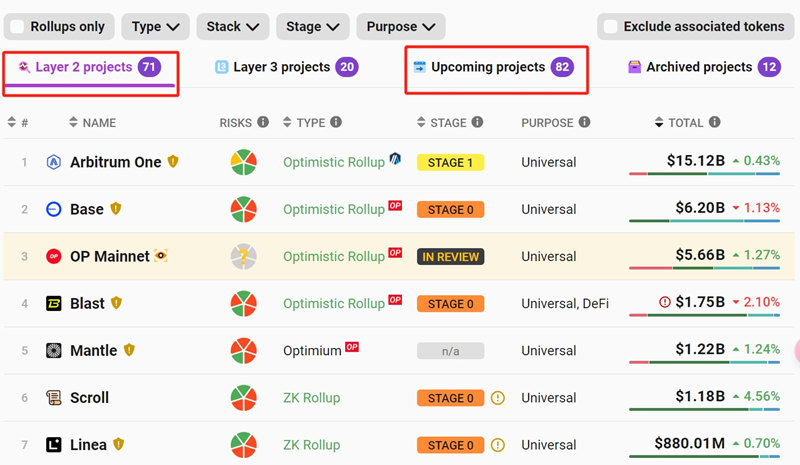
Task: Click the warning circle next to Scroll's stage
Action: point(498,398)
